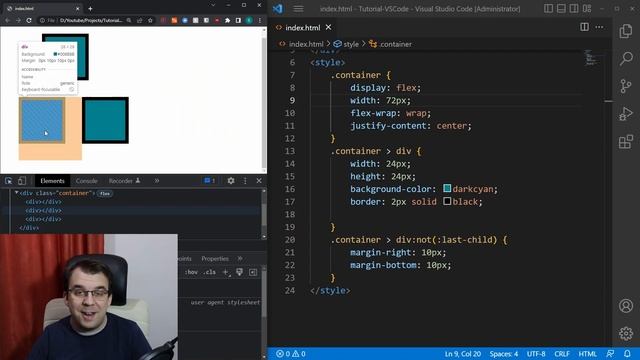This screenshot has height=360, width=640.
Task: Click the Chrome address bar URL
Action: (91, 20)
